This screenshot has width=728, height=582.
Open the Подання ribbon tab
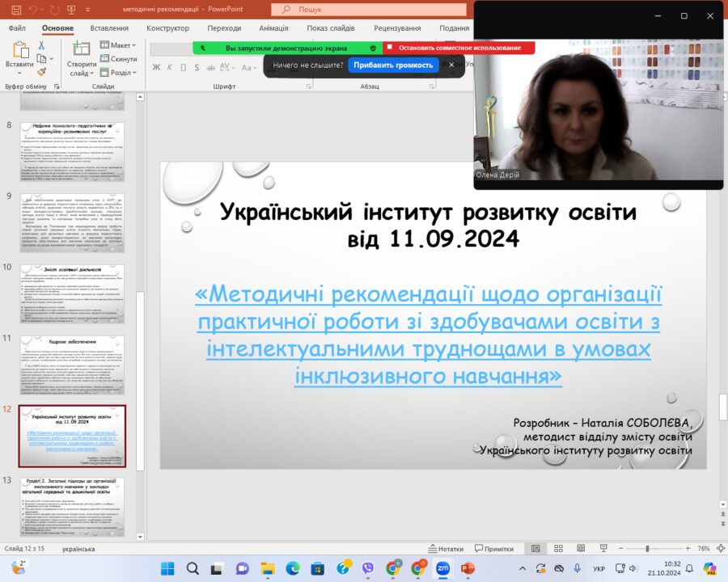(x=454, y=28)
